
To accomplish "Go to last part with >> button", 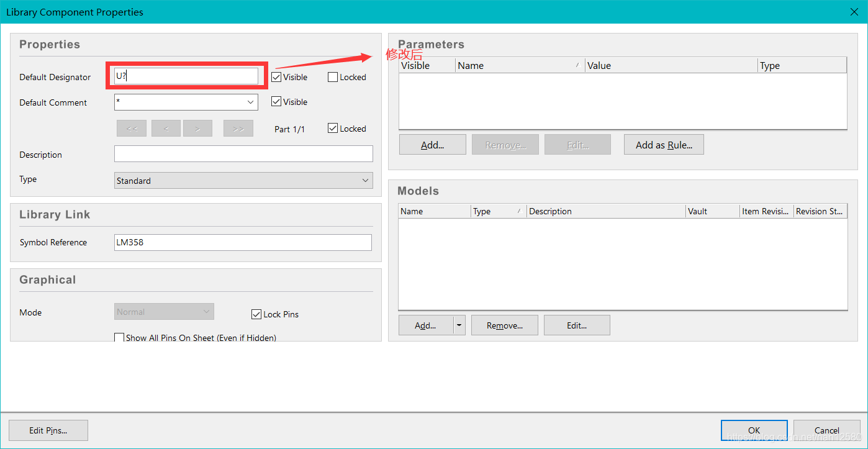I will click(238, 129).
